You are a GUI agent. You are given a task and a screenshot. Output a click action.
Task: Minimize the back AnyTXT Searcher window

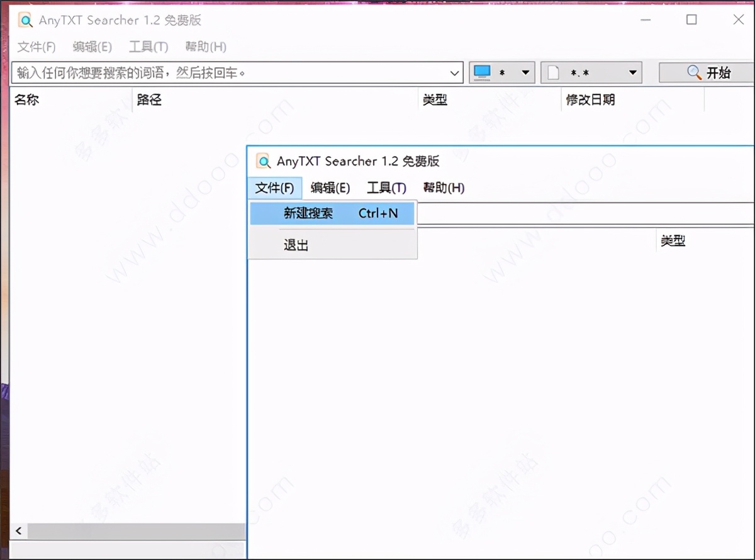(646, 20)
